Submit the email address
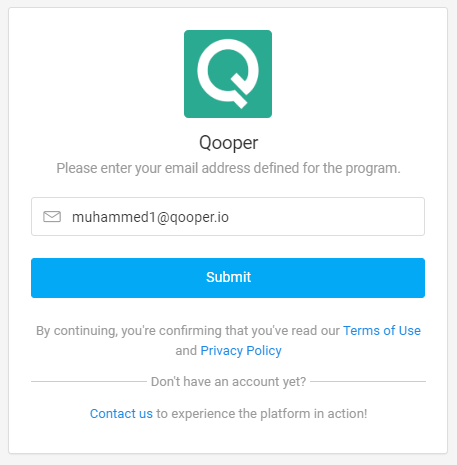The height and width of the screenshot is (465, 457). pyautogui.click(x=228, y=278)
